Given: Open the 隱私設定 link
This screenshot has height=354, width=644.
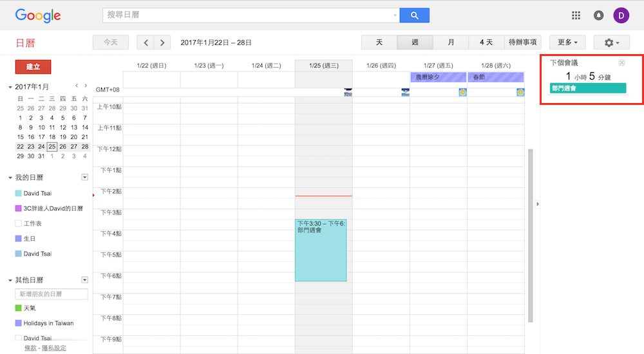Looking at the screenshot, I should [x=54, y=348].
